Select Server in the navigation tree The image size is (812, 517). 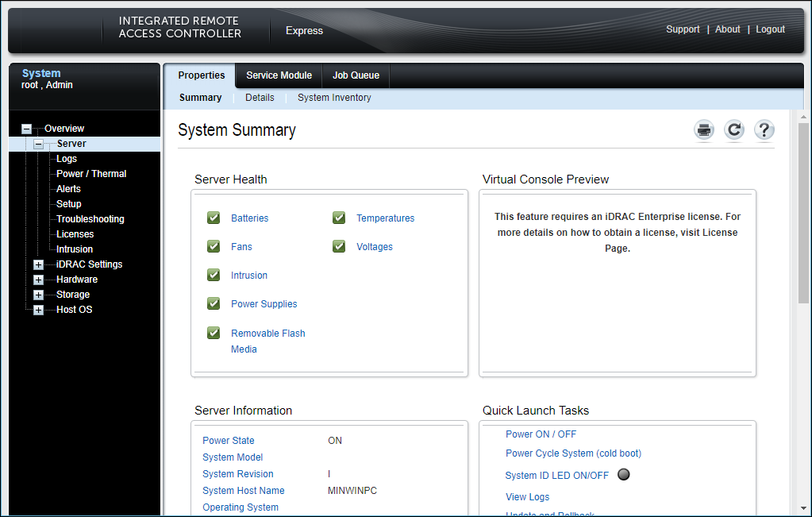pyautogui.click(x=71, y=144)
